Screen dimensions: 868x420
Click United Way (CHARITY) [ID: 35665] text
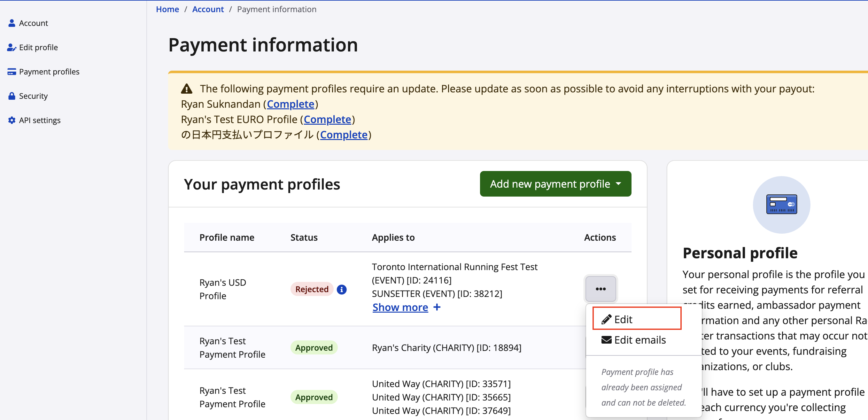pos(441,397)
